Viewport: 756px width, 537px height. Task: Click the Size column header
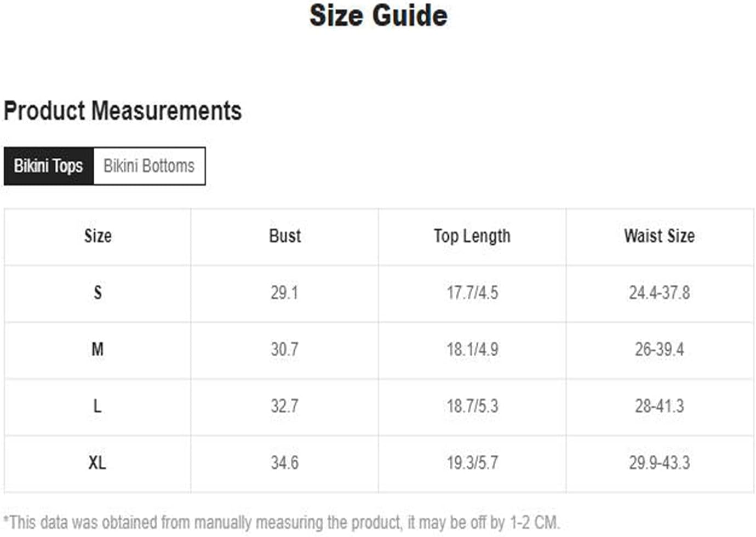click(x=98, y=236)
